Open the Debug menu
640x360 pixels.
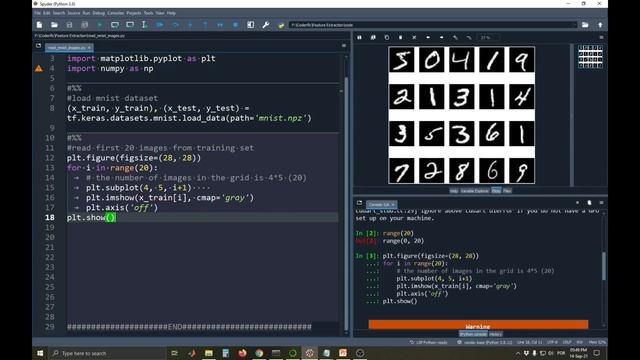98,13
